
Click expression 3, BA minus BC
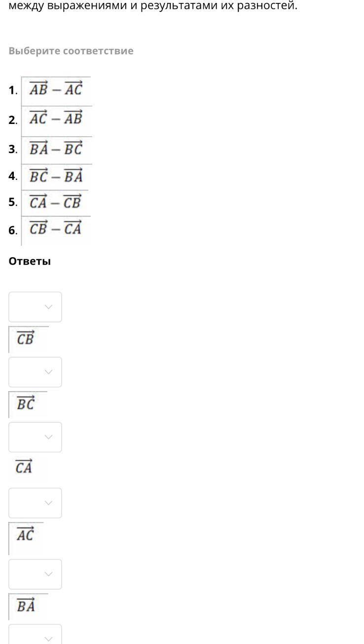click(x=55, y=149)
